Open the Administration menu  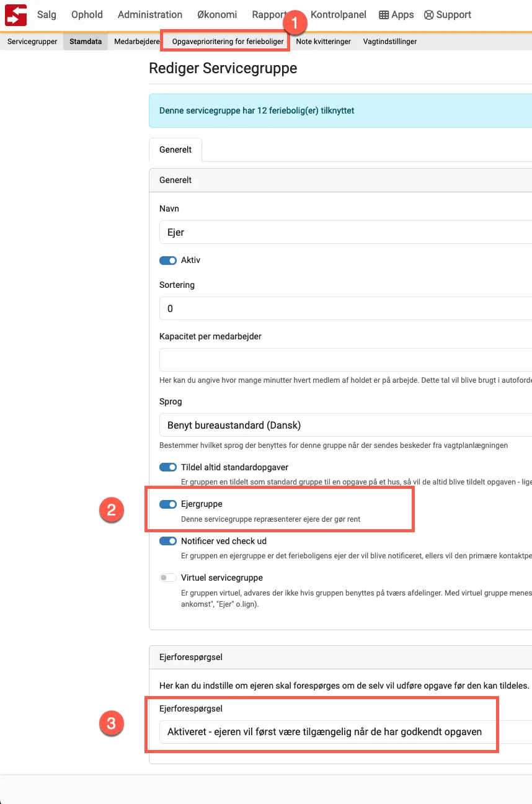tap(149, 14)
